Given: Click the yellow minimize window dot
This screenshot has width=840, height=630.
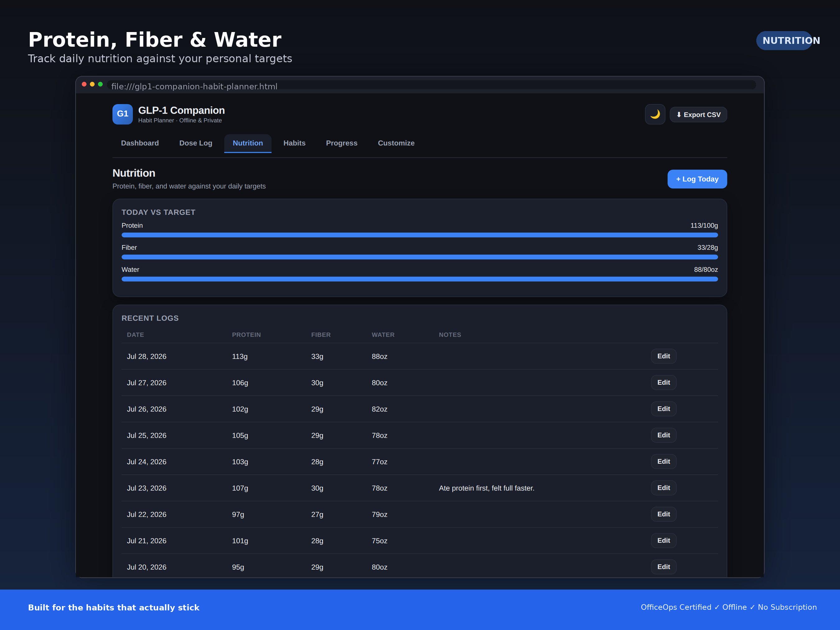Looking at the screenshot, I should tap(92, 84).
